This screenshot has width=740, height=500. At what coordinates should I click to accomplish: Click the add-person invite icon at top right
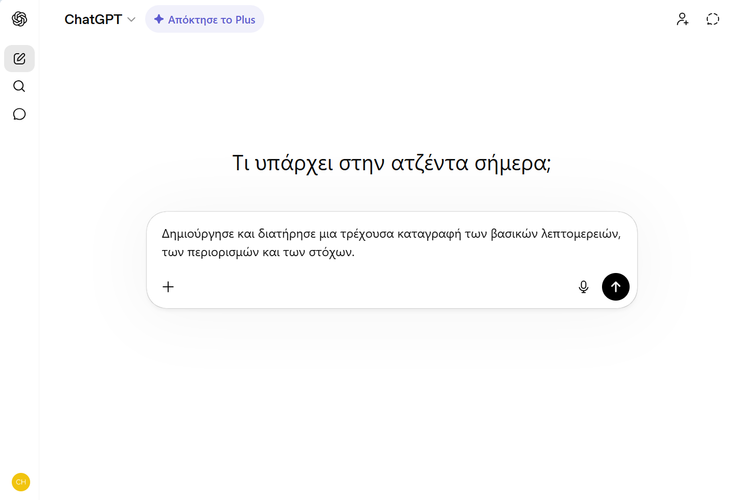[x=682, y=19]
